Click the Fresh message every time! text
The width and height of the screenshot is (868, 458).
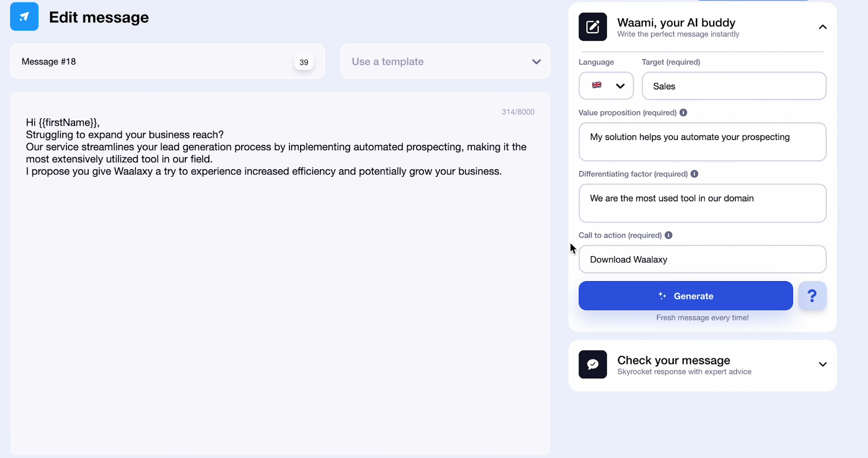[702, 318]
